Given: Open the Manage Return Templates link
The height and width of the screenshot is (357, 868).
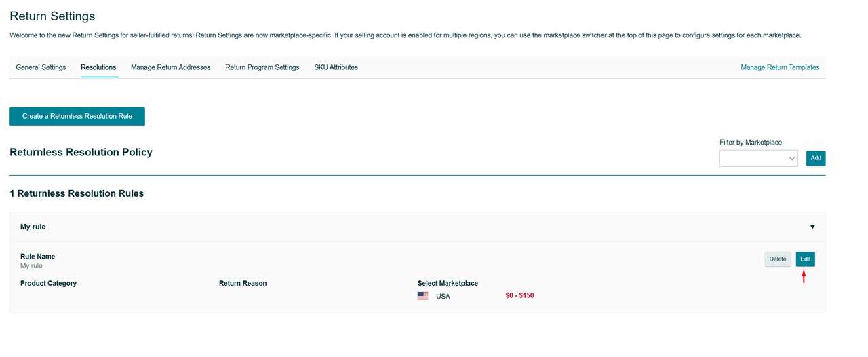Looking at the screenshot, I should [x=780, y=67].
